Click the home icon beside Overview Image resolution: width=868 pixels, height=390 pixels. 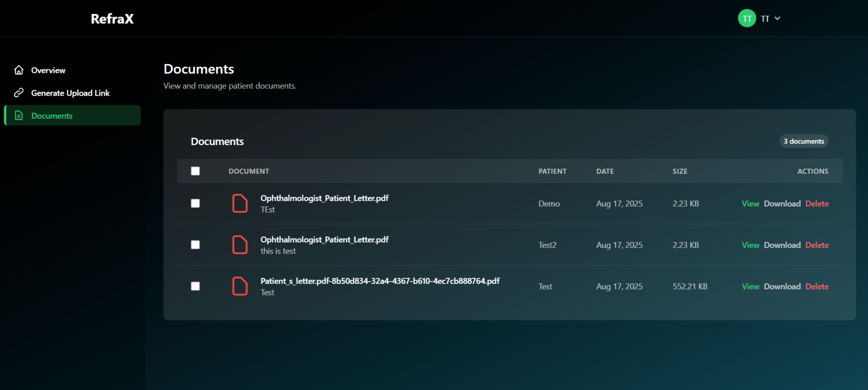click(19, 70)
